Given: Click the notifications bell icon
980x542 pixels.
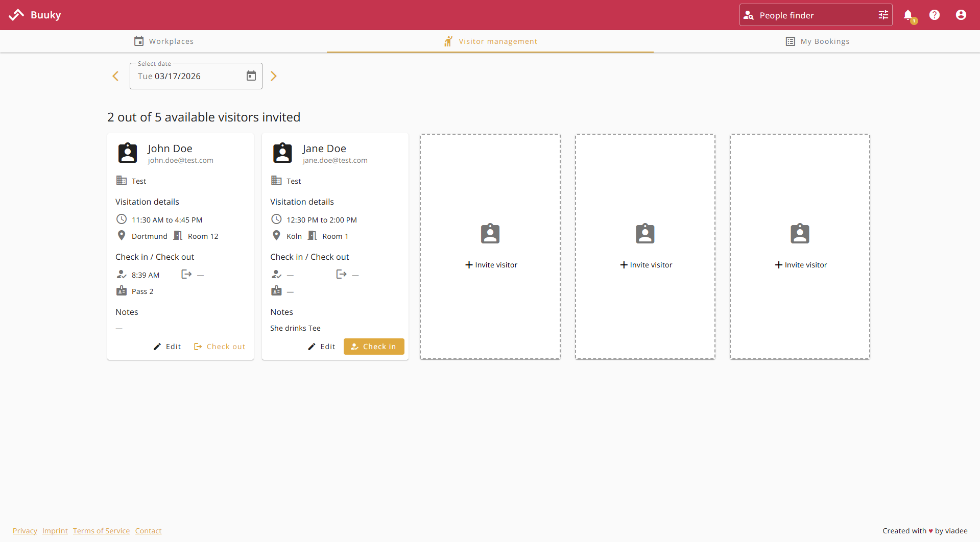Looking at the screenshot, I should click(909, 15).
